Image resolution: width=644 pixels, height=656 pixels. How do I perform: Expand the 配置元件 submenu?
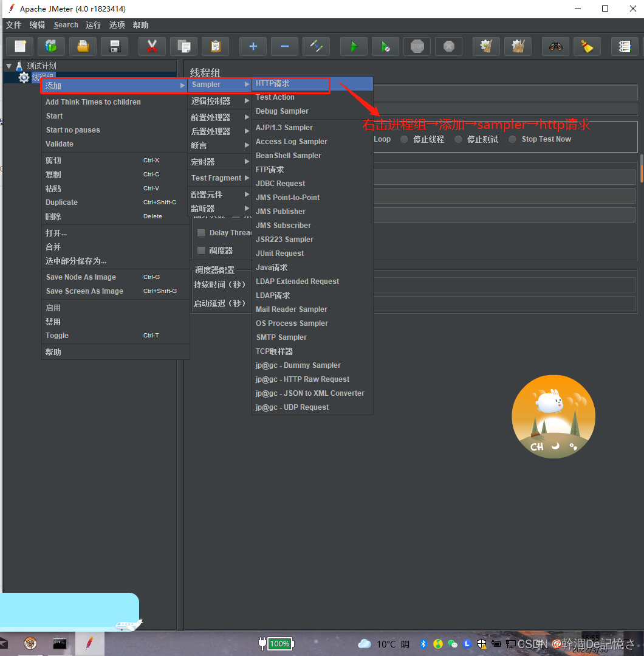[x=220, y=195]
